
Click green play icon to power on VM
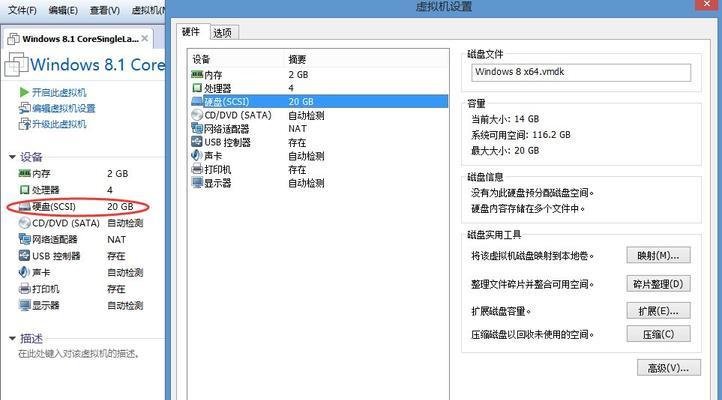tap(24, 93)
